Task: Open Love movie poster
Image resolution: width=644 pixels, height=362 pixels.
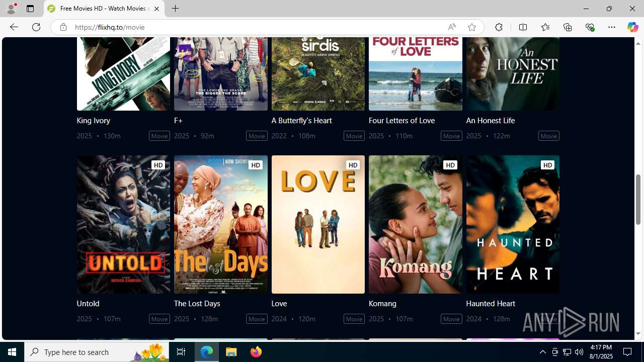Action: point(318,224)
